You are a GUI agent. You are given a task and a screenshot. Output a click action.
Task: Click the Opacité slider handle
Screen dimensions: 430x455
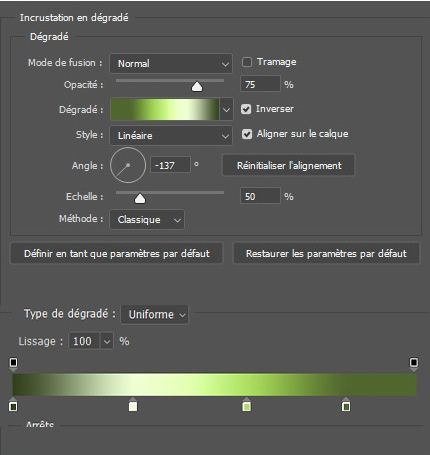coord(197,87)
